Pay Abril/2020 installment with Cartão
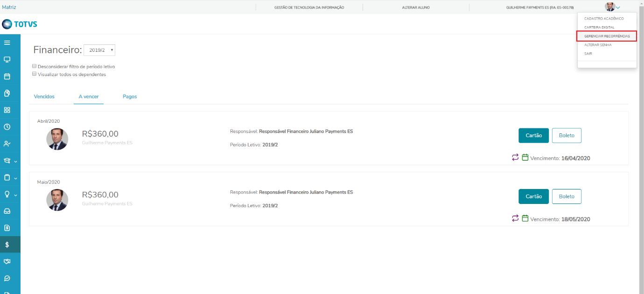644x294 pixels. (x=534, y=135)
